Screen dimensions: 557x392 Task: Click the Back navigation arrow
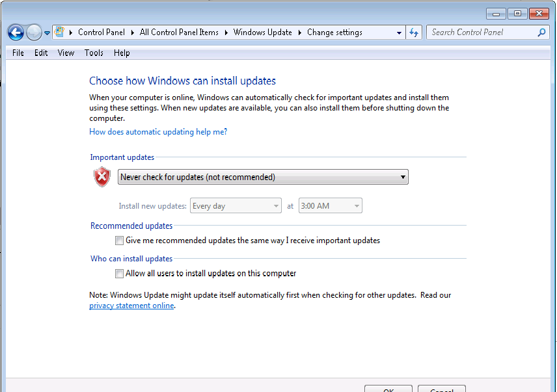point(16,33)
